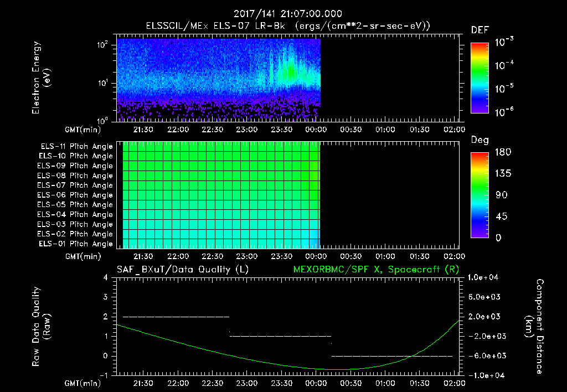Click the GMT(min) label under bottom plot
Viewport: 567px width, 392px height.
pos(83,383)
